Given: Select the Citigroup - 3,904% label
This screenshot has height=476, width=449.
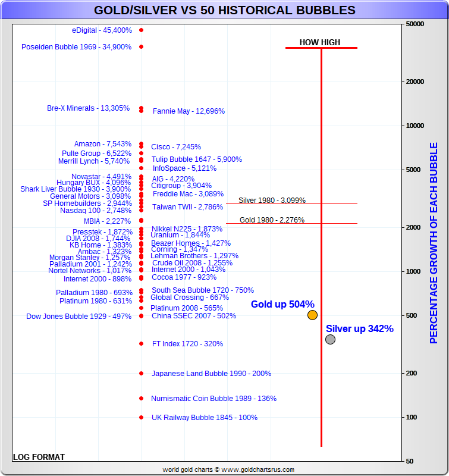Looking at the screenshot, I should 181,186.
